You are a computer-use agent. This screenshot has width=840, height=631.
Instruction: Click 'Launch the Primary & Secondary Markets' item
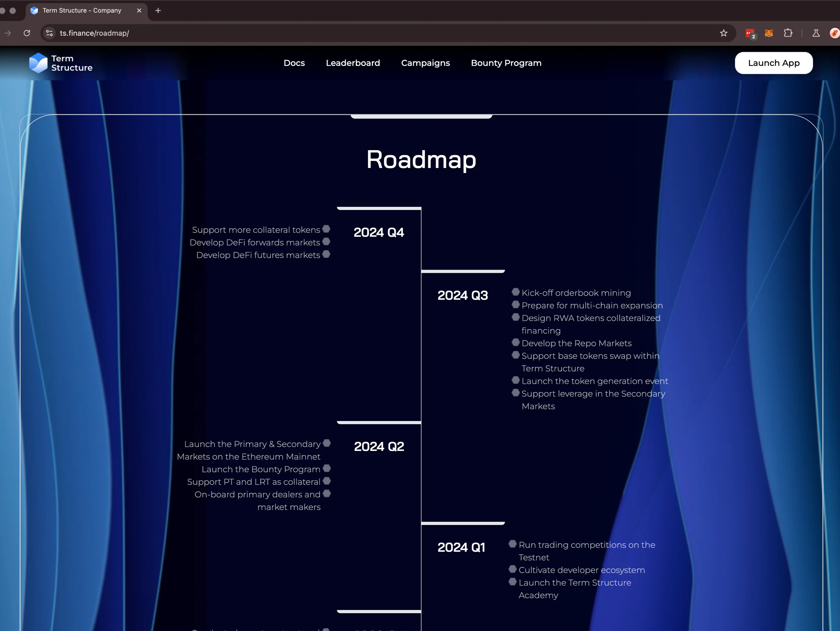tap(249, 451)
